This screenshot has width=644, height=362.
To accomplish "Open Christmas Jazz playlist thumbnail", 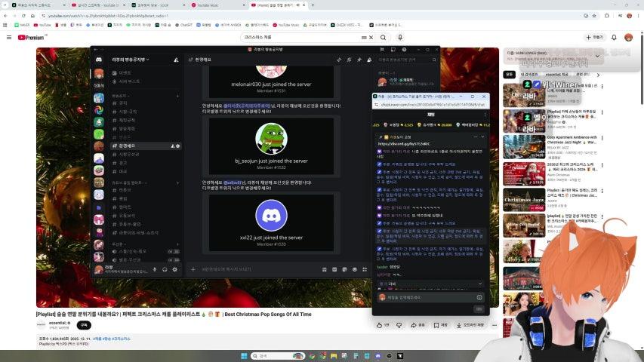I will 524,200.
